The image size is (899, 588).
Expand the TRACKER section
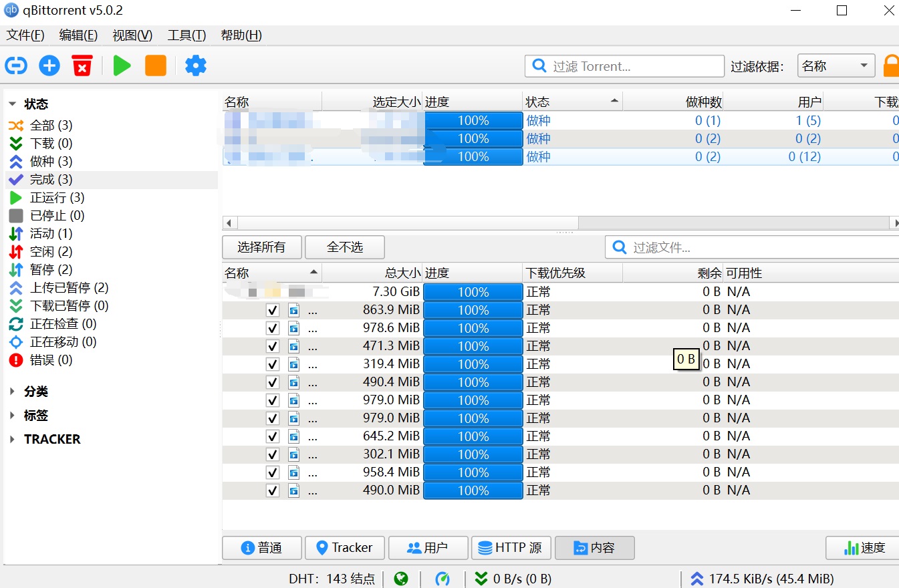coord(13,439)
